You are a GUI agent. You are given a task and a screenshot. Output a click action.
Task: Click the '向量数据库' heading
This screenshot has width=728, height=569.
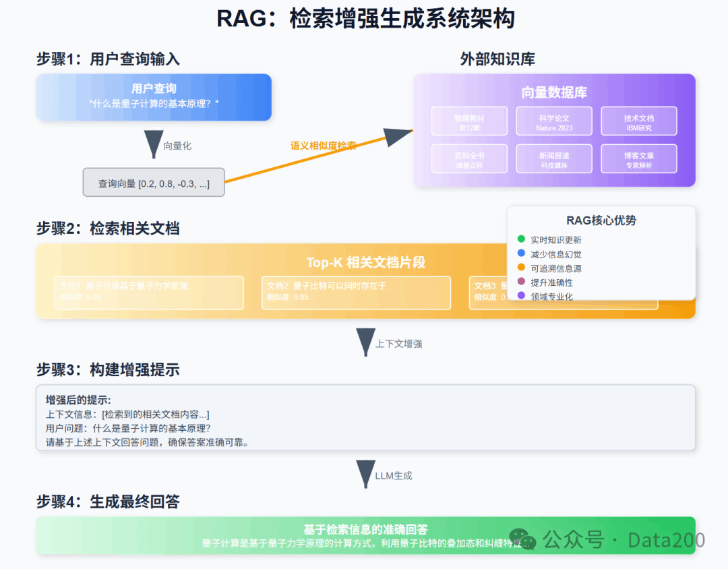point(554,93)
